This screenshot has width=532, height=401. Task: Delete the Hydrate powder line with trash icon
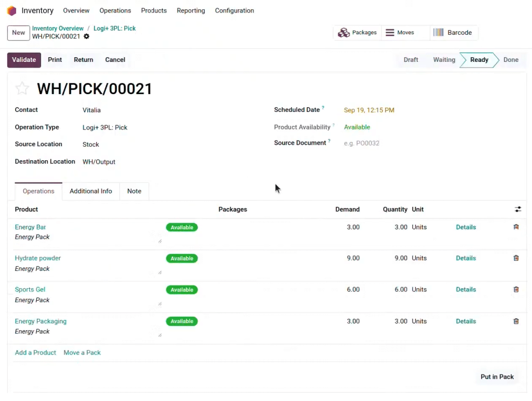pyautogui.click(x=516, y=258)
